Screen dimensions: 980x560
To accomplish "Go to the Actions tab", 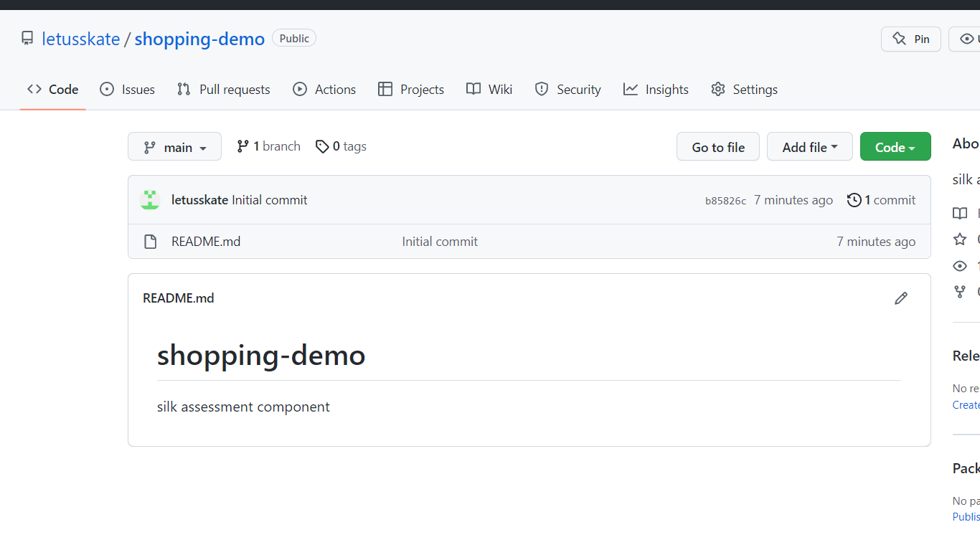I will (324, 90).
